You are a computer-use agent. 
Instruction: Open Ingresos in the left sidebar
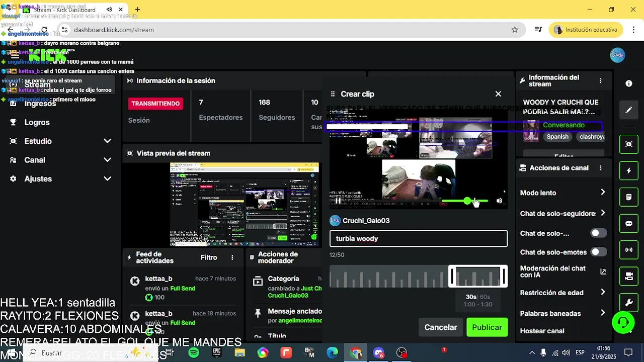(40, 104)
